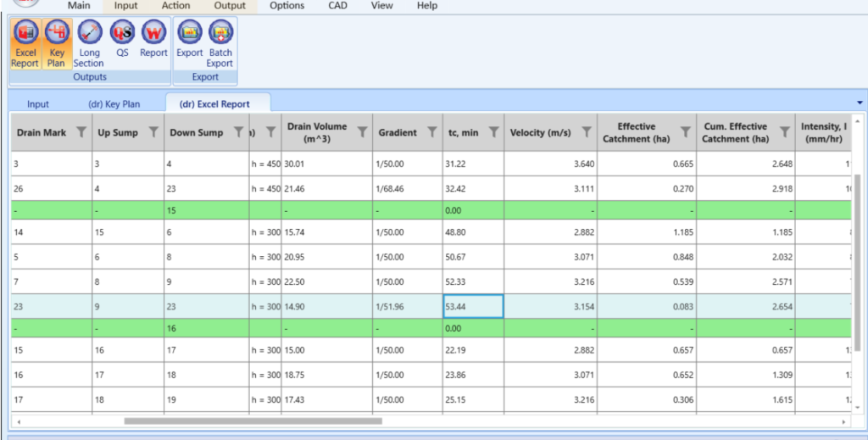Open the Excel Report output
This screenshot has width=868, height=440.
[25, 44]
